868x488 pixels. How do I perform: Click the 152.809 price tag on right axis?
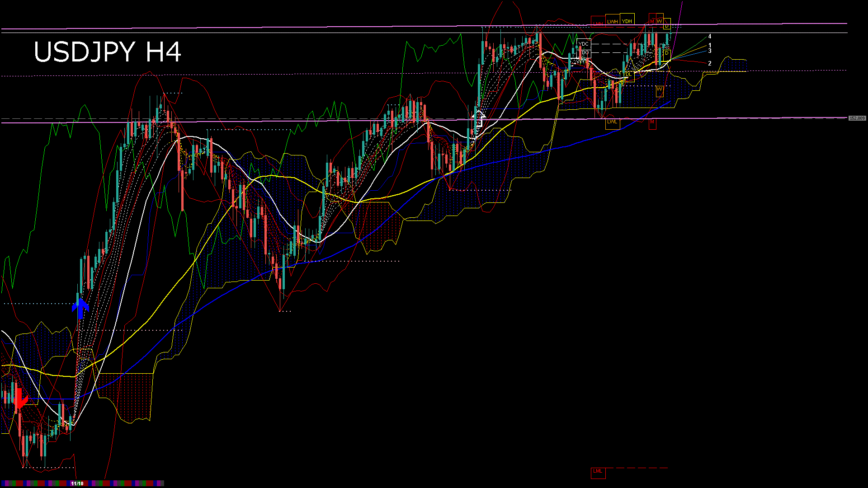point(857,117)
